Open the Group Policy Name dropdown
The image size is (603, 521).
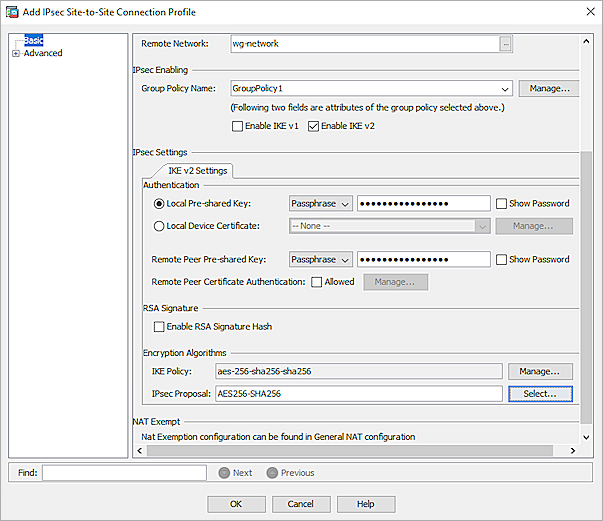tap(505, 89)
